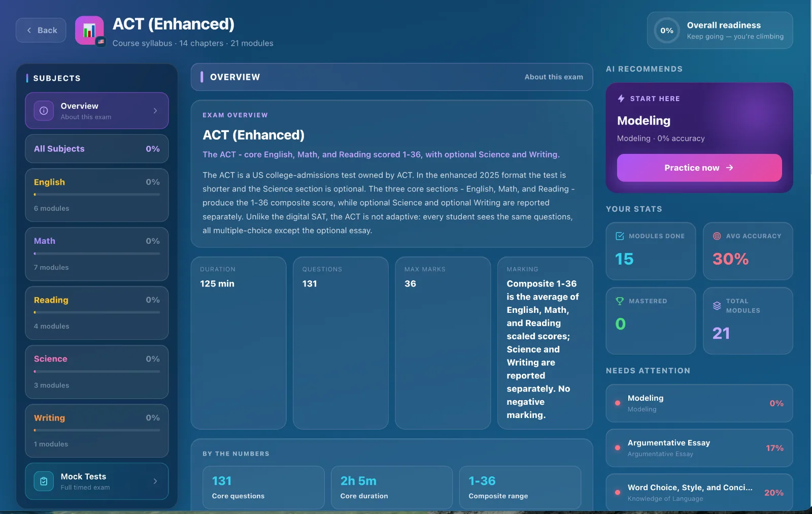Image resolution: width=812 pixels, height=514 pixels.
Task: Open the Modeling needs-attention item
Action: click(x=699, y=403)
